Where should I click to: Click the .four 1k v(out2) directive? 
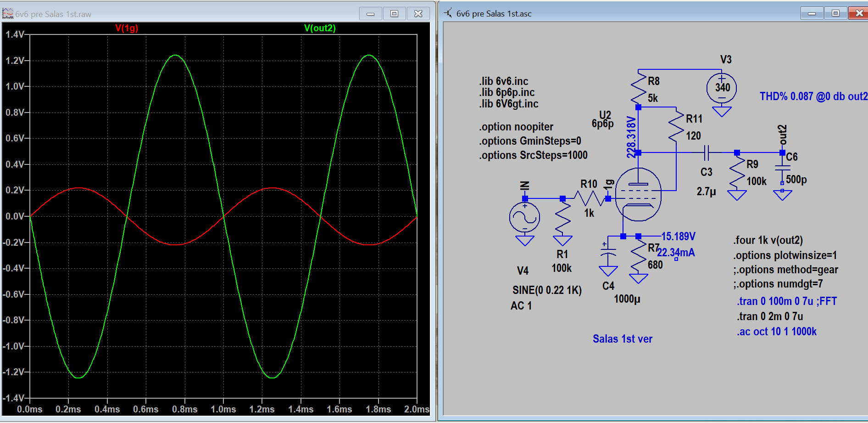768,240
